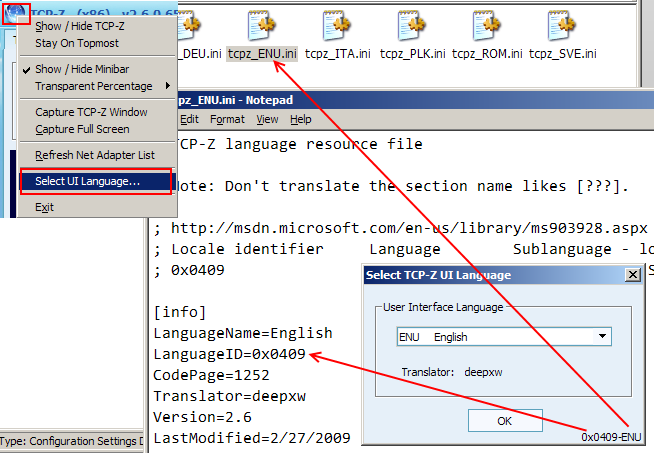This screenshot has height=453, width=654.
Task: Click the Version=2.6 line in Notepad
Action: tap(202, 417)
